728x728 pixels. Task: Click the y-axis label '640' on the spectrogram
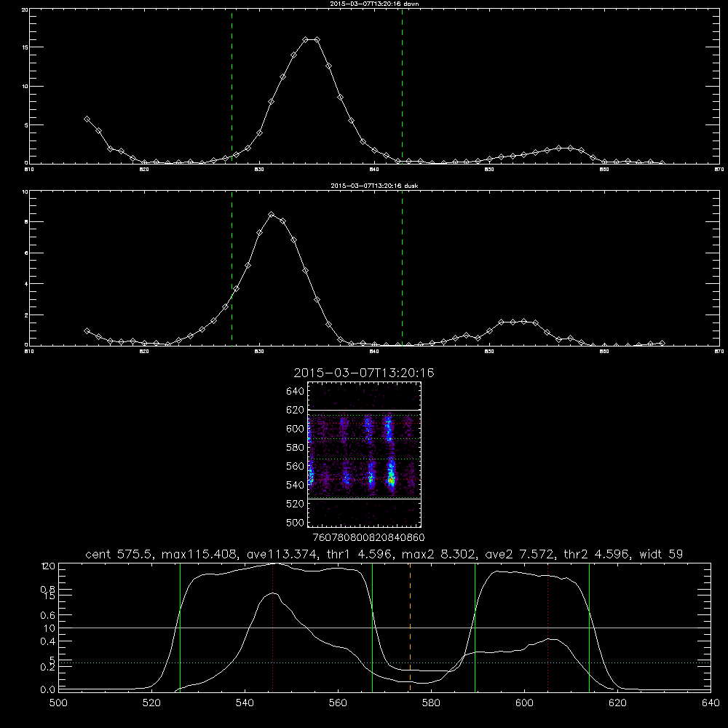point(296,392)
